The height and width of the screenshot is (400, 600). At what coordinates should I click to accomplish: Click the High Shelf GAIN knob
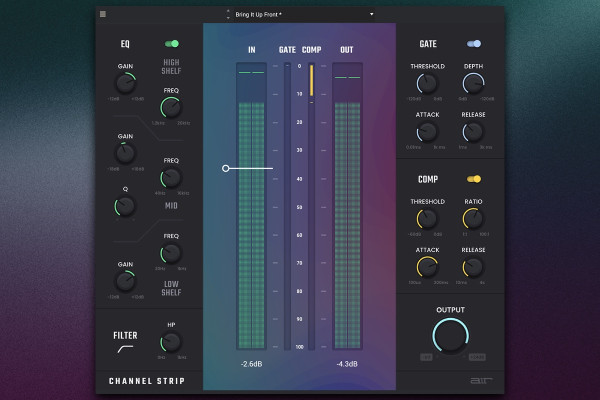coord(126,83)
